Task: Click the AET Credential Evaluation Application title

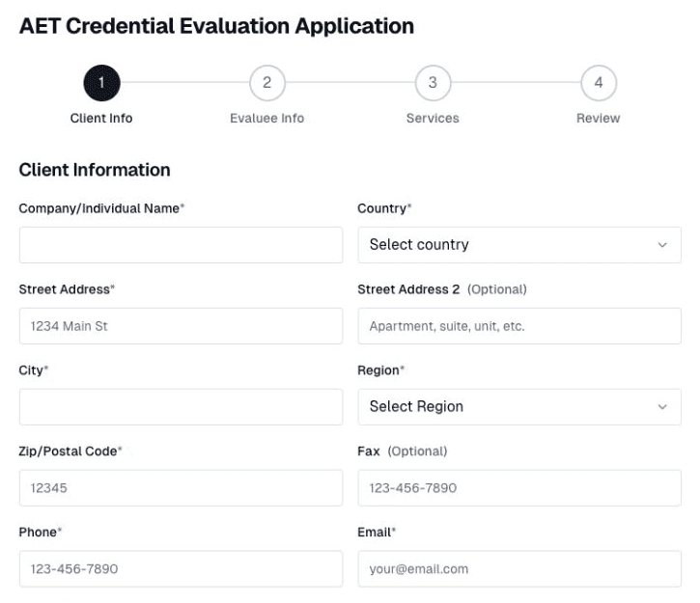Action: pos(216,26)
